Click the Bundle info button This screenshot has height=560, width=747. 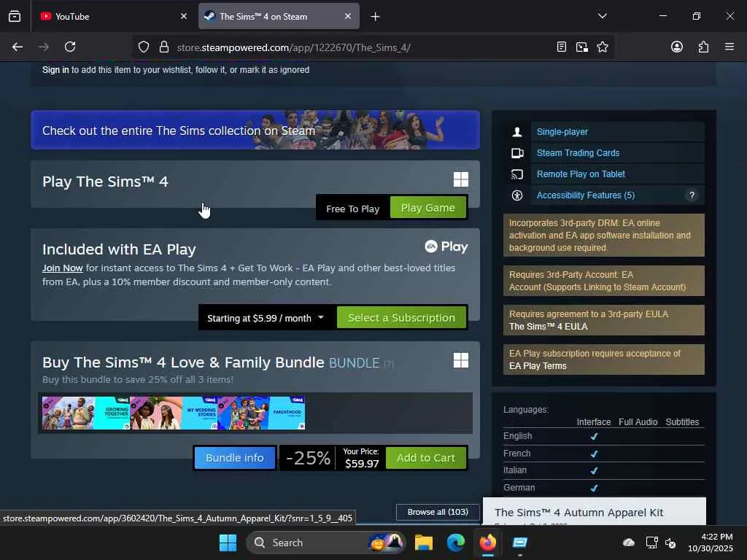pos(234,458)
